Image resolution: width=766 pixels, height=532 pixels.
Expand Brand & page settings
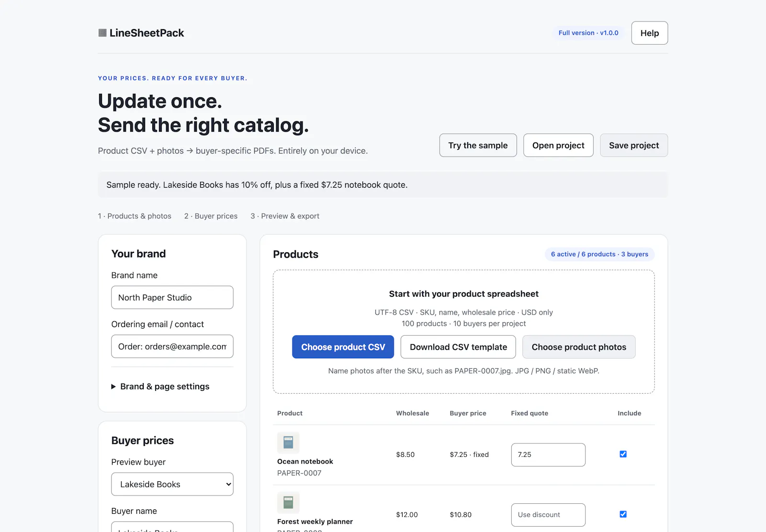pos(160,386)
